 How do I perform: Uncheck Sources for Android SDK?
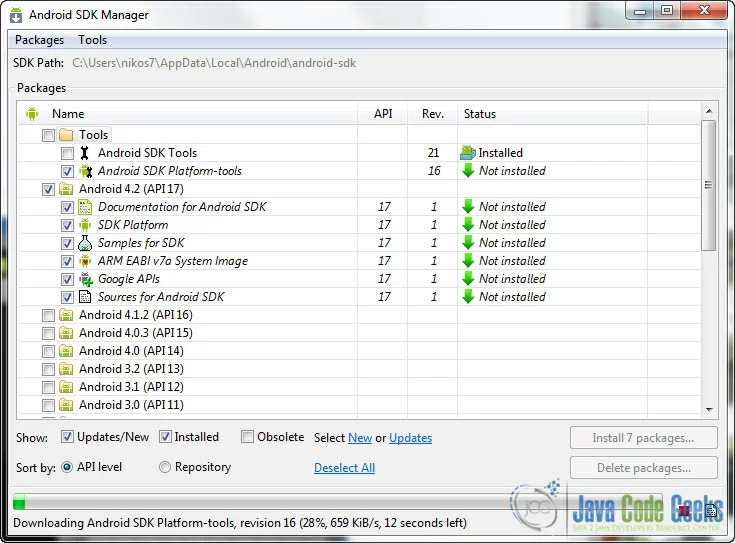pyautogui.click(x=68, y=297)
